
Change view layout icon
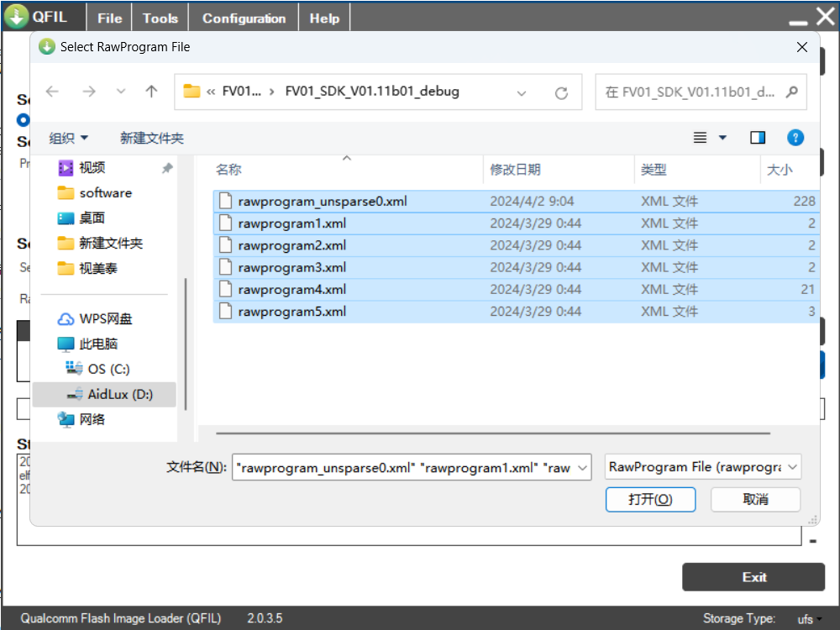700,138
